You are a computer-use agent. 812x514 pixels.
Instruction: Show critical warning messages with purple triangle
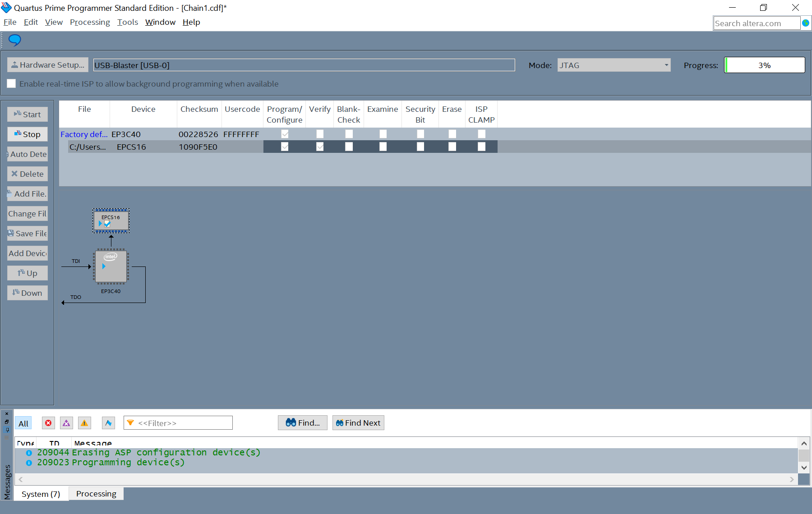pyautogui.click(x=66, y=423)
